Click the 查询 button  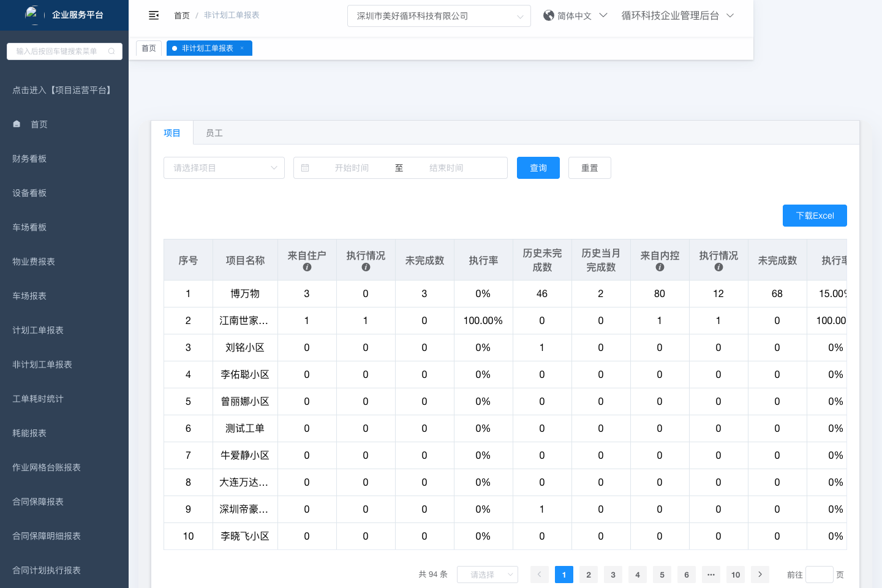pyautogui.click(x=538, y=168)
